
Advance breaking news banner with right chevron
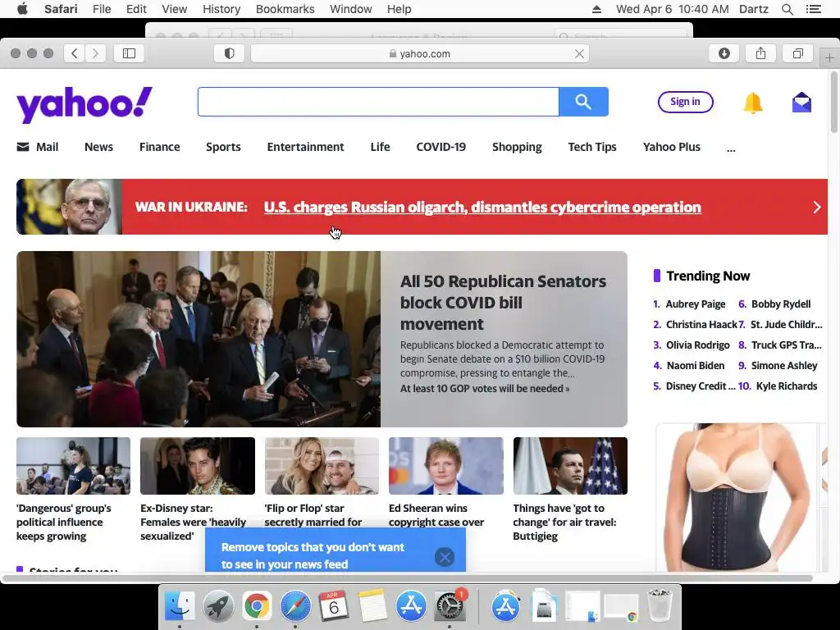[x=817, y=208]
